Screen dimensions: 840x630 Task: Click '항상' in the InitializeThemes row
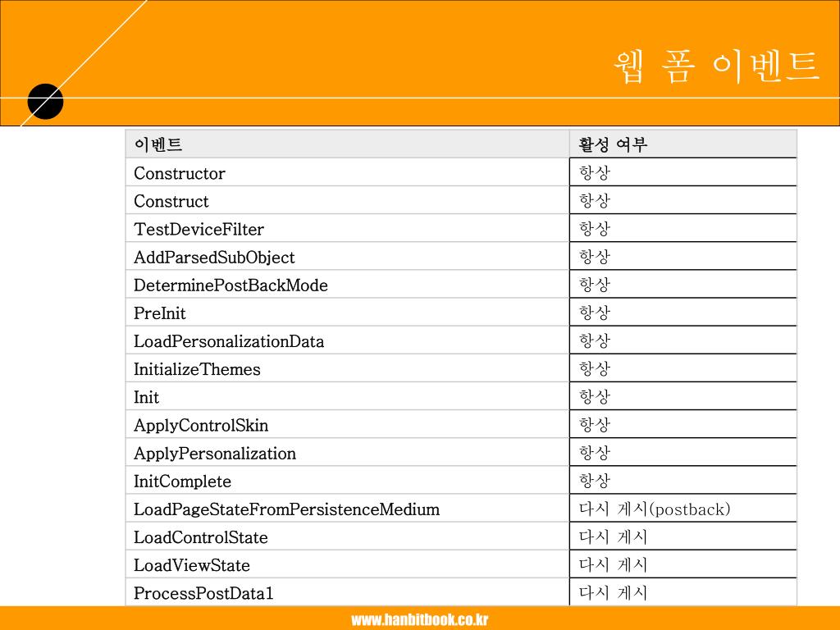click(595, 368)
